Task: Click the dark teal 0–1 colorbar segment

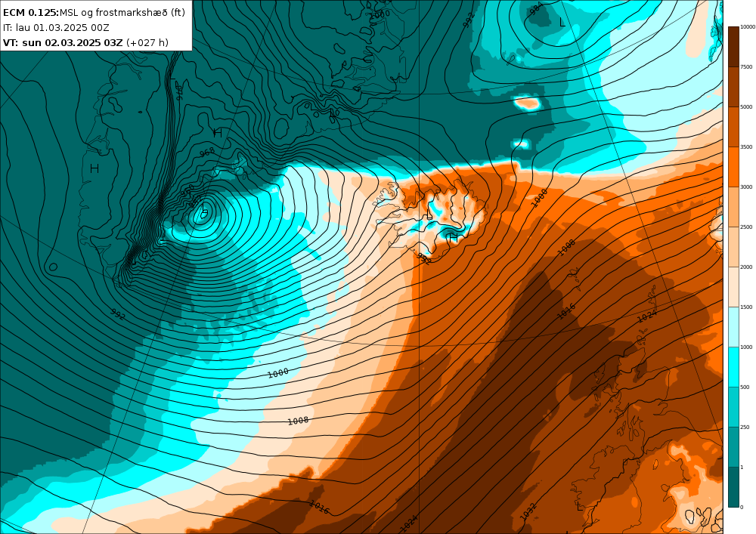Action: [x=733, y=486]
